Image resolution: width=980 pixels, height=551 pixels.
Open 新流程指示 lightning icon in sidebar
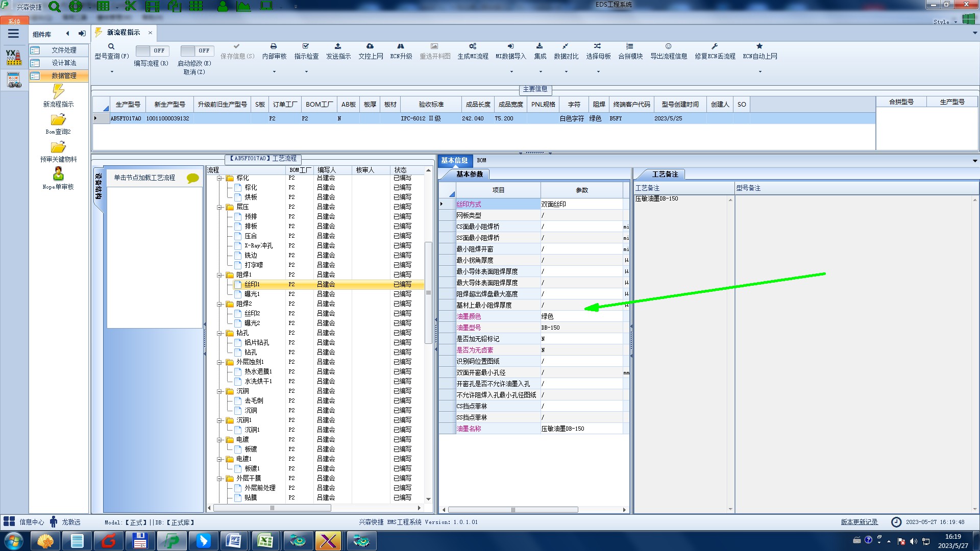click(x=58, y=92)
